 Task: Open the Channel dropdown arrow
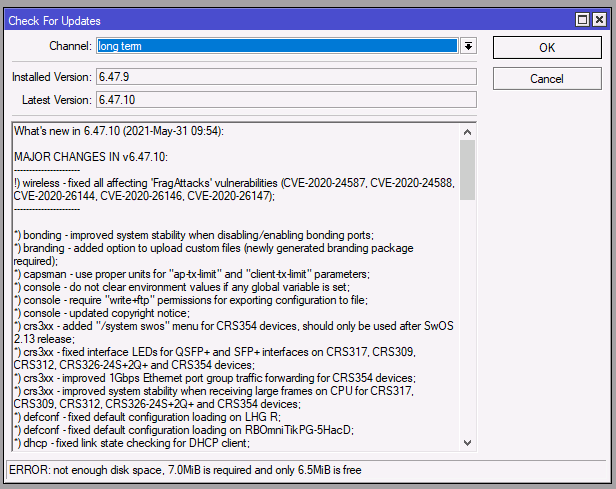[468, 46]
